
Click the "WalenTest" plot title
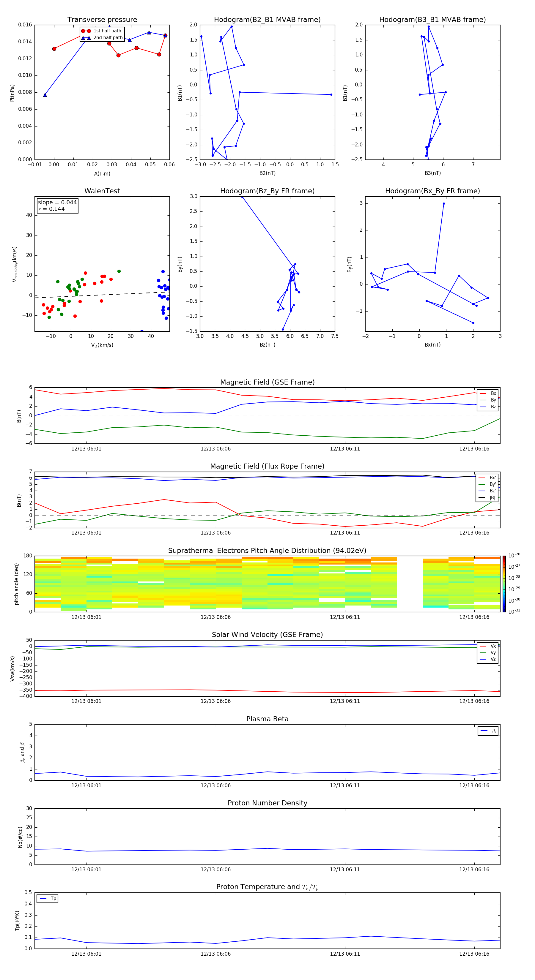coord(102,191)
